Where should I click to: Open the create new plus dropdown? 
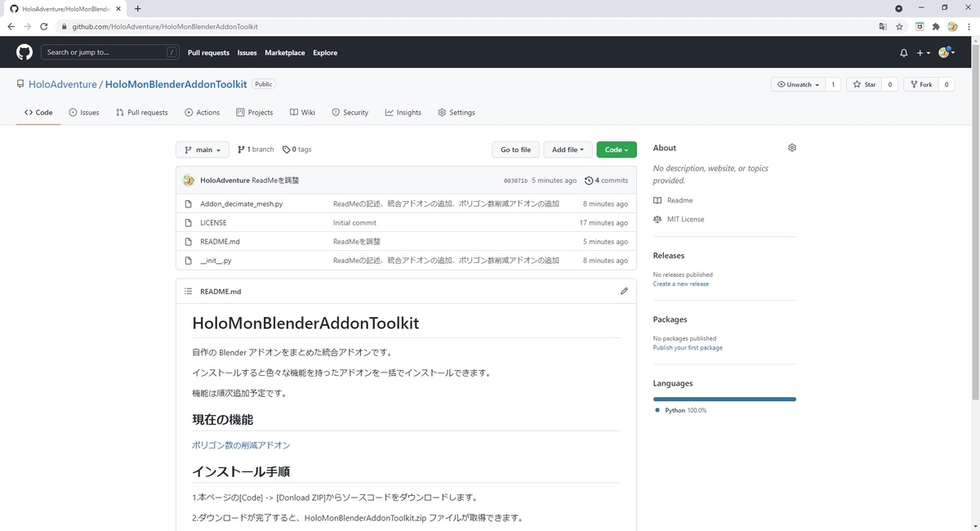coord(923,52)
